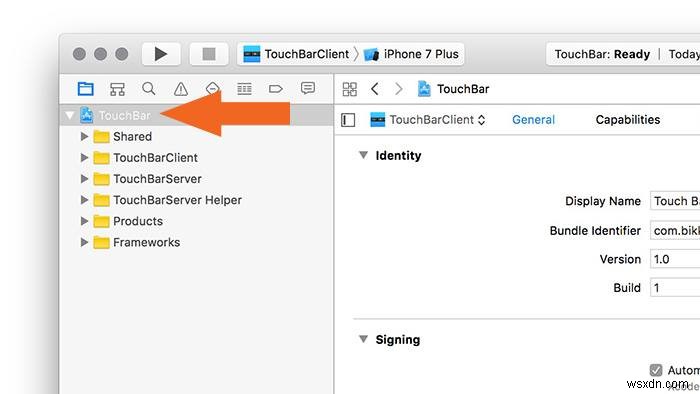The image size is (700, 394).
Task: Open the Issue navigator warning icon
Action: click(x=181, y=89)
